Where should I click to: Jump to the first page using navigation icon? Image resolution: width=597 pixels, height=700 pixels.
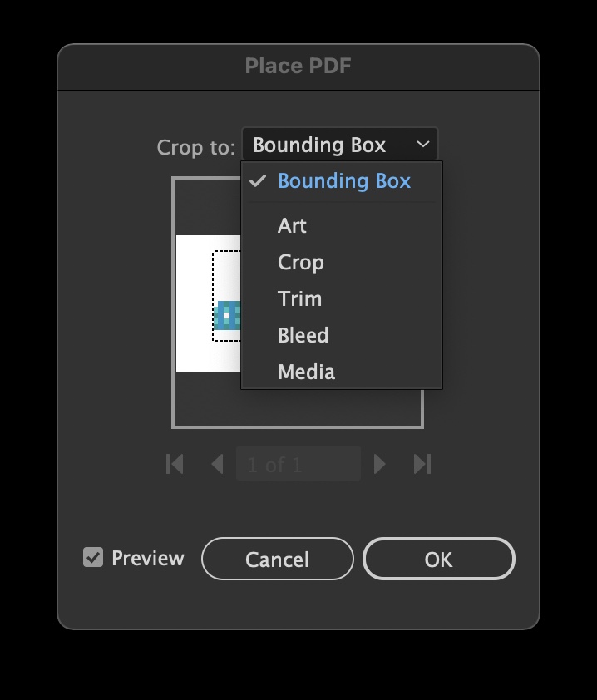tap(175, 463)
